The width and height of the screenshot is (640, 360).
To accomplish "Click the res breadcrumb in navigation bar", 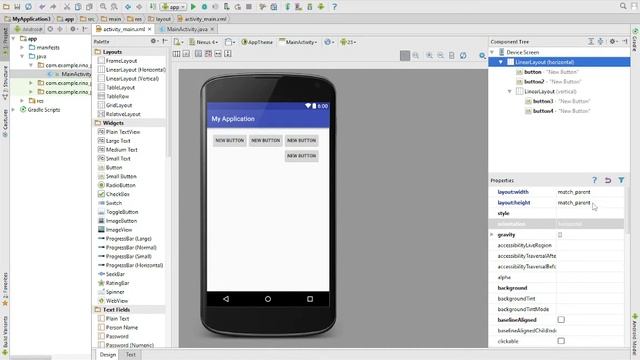I will [x=135, y=19].
